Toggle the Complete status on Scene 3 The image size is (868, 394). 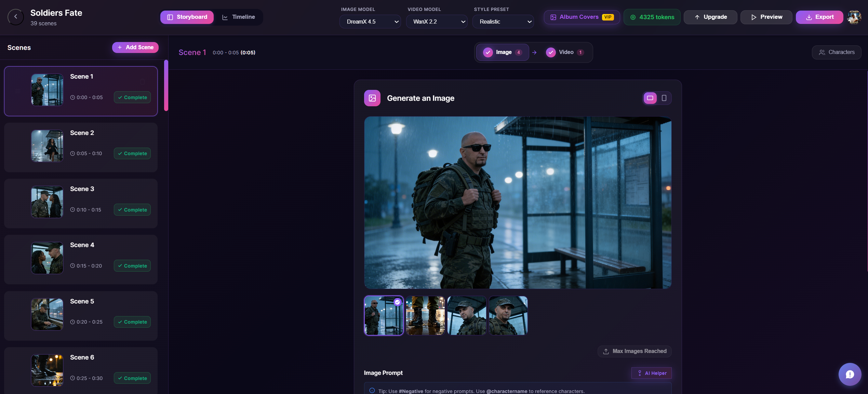pos(132,209)
